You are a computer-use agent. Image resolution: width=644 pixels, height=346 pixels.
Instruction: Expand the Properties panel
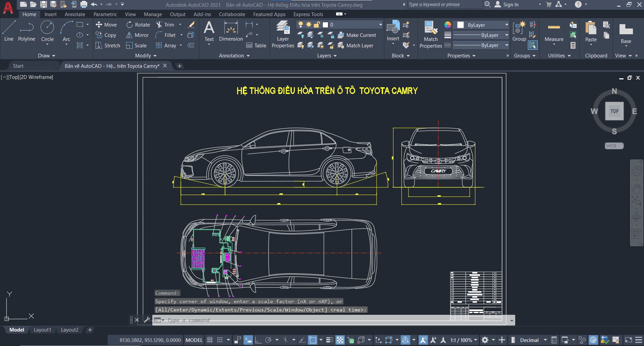[461, 56]
